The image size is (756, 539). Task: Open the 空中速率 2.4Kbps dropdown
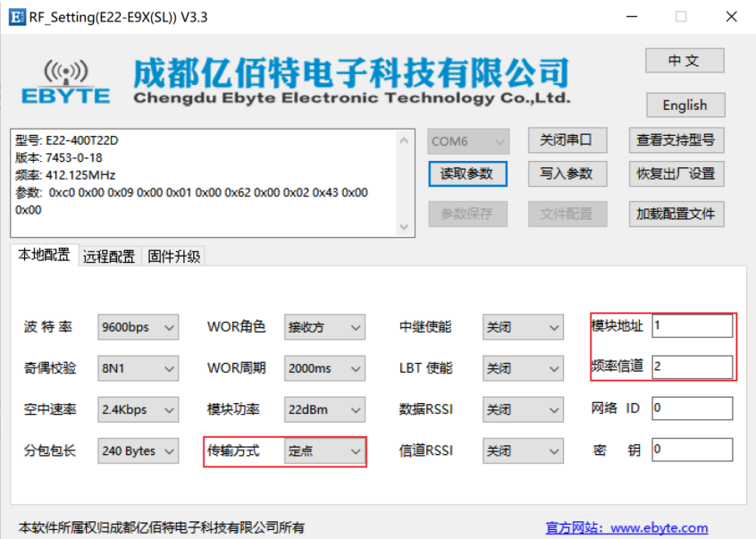point(138,409)
